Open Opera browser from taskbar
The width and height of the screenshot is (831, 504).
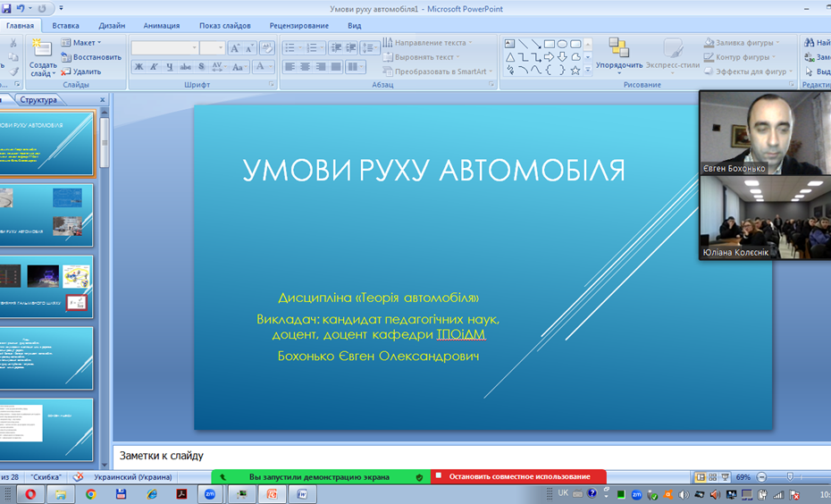[x=29, y=493]
